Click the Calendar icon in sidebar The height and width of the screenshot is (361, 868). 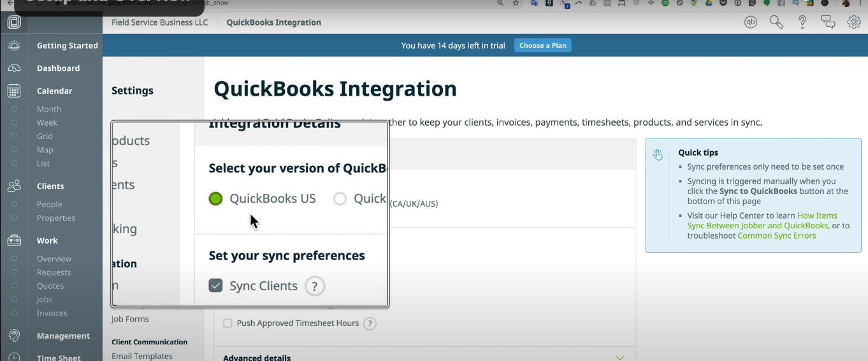pos(14,91)
